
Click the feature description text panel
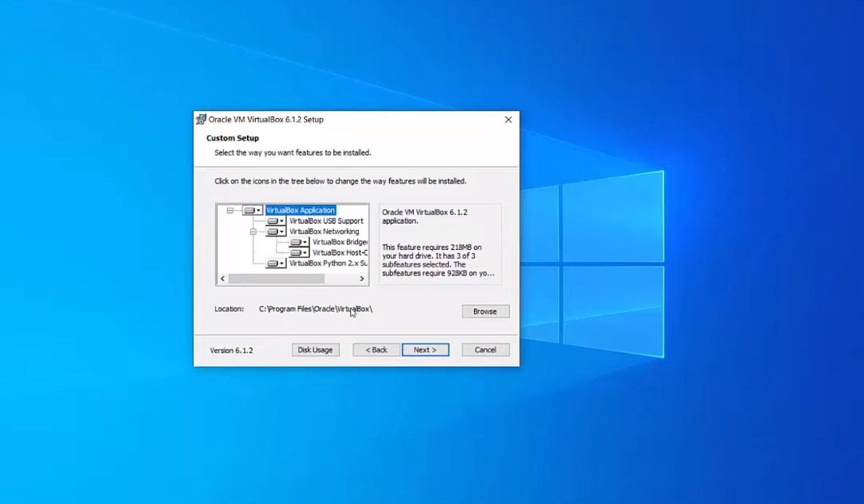[440, 244]
